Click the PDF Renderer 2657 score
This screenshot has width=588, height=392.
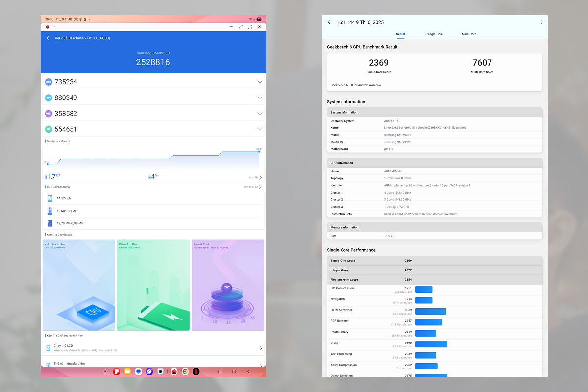coord(408,321)
